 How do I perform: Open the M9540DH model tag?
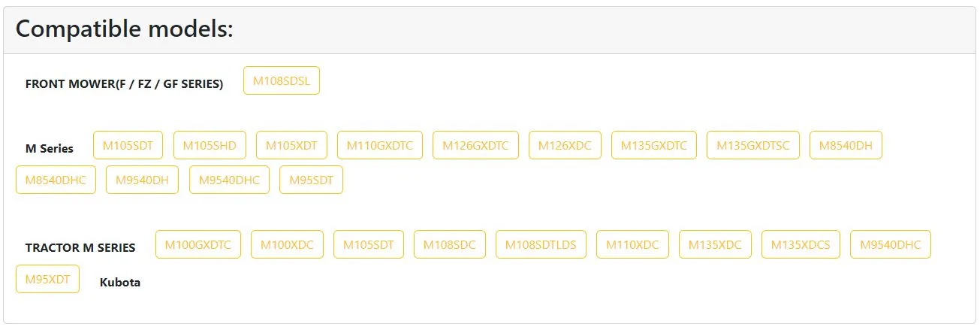click(142, 180)
